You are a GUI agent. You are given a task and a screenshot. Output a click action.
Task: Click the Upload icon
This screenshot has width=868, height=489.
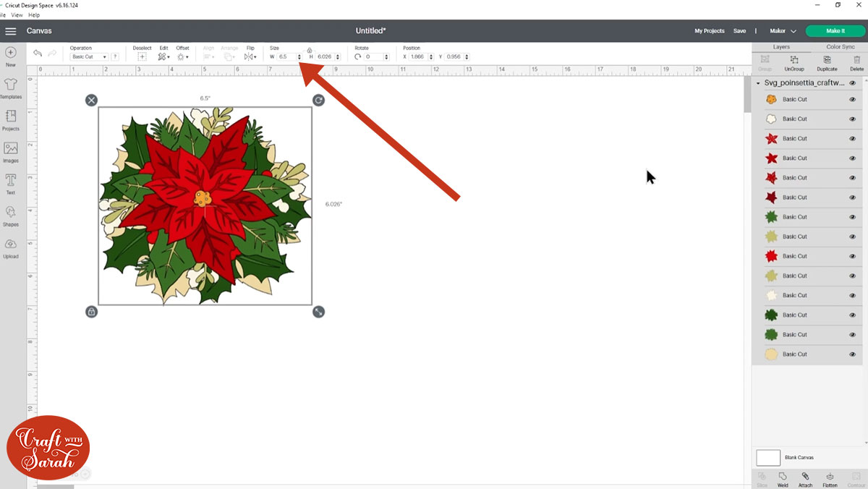click(10, 244)
